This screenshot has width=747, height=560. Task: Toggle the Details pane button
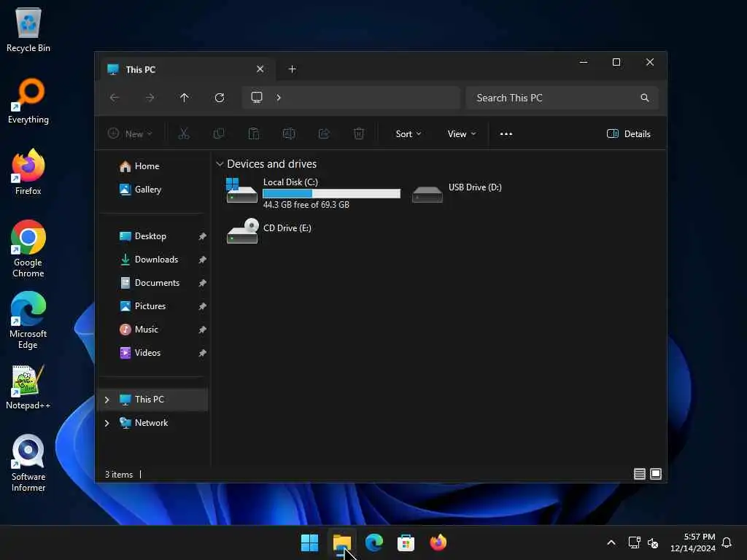(x=628, y=134)
